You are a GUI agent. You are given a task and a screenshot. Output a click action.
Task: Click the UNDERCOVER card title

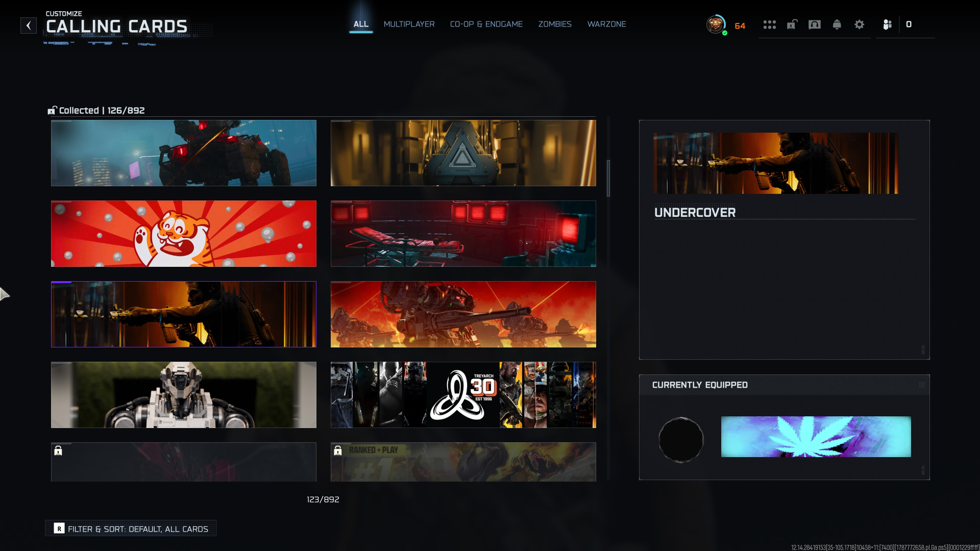[x=695, y=213]
